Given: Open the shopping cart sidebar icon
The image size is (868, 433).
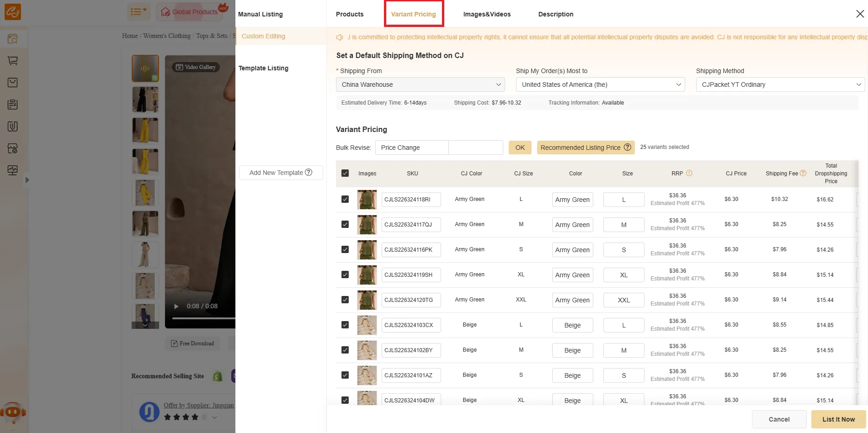Looking at the screenshot, I should (x=13, y=61).
